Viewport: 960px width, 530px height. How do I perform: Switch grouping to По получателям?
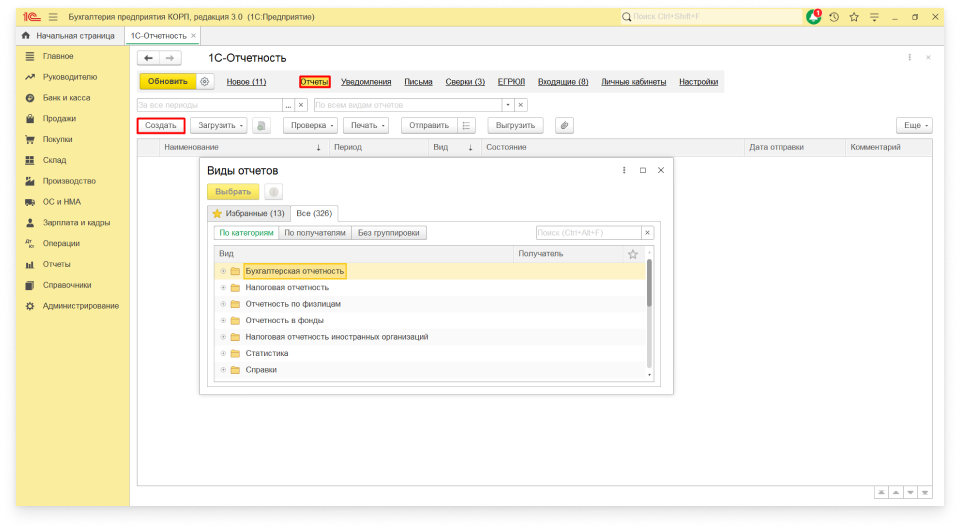coord(315,233)
